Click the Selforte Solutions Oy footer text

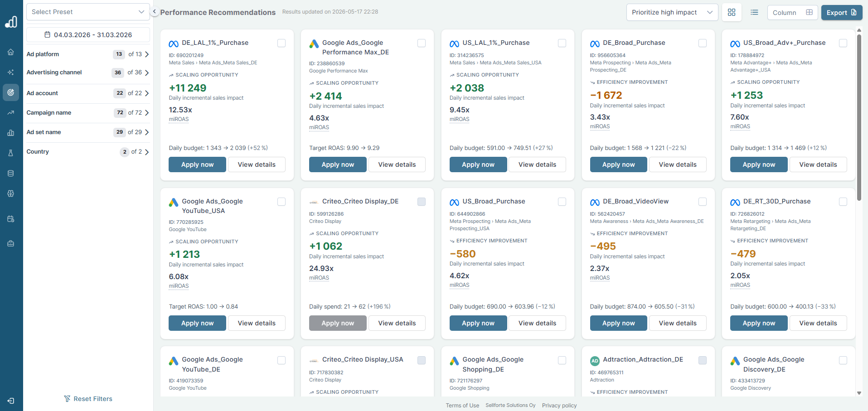[510, 406]
